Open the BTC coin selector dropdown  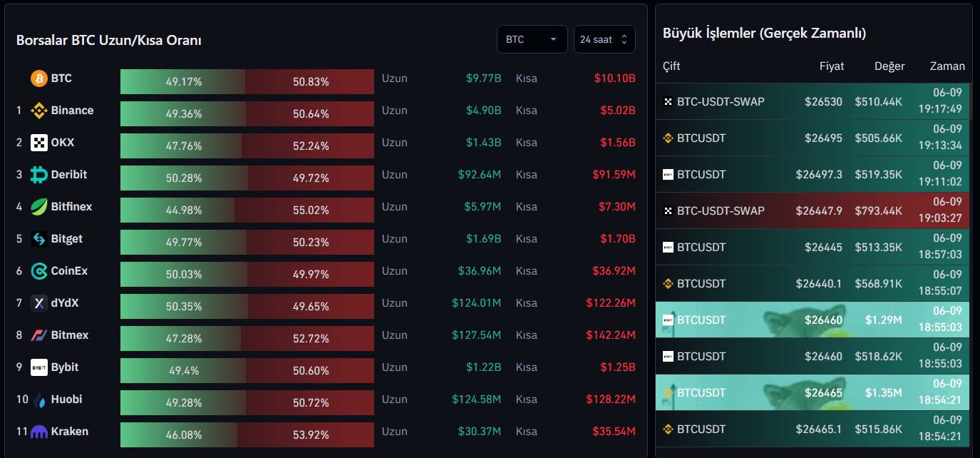pyautogui.click(x=532, y=39)
